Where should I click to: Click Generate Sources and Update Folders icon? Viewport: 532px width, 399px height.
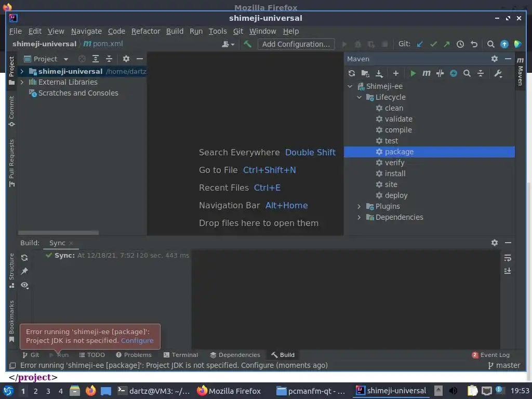[365, 73]
